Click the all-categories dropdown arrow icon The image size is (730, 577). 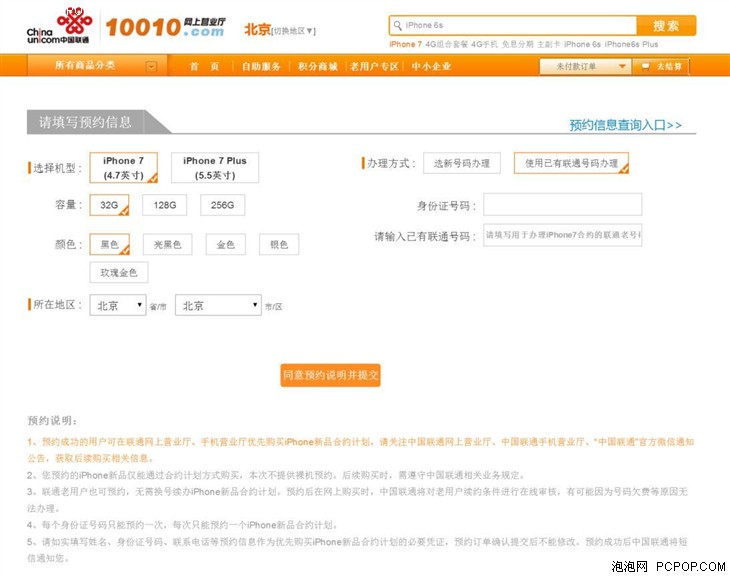151,67
